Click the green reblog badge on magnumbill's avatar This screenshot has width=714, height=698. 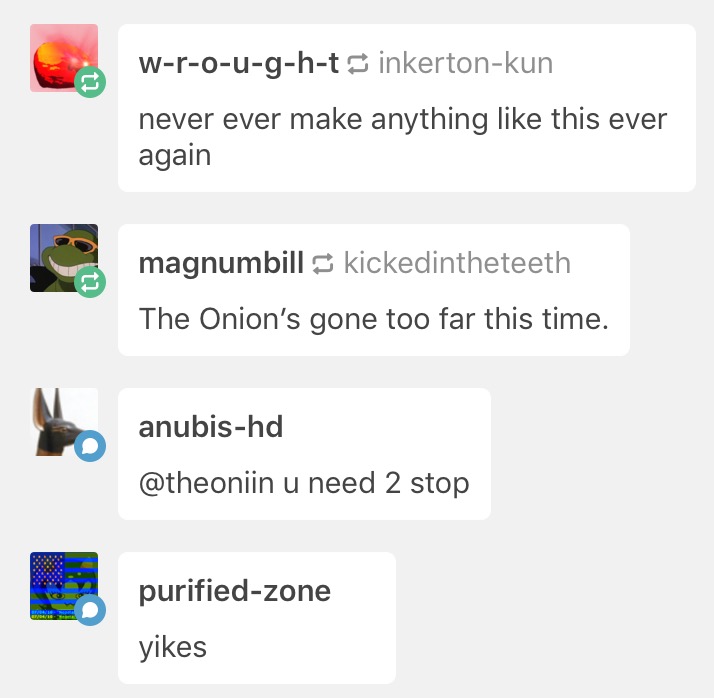point(90,282)
